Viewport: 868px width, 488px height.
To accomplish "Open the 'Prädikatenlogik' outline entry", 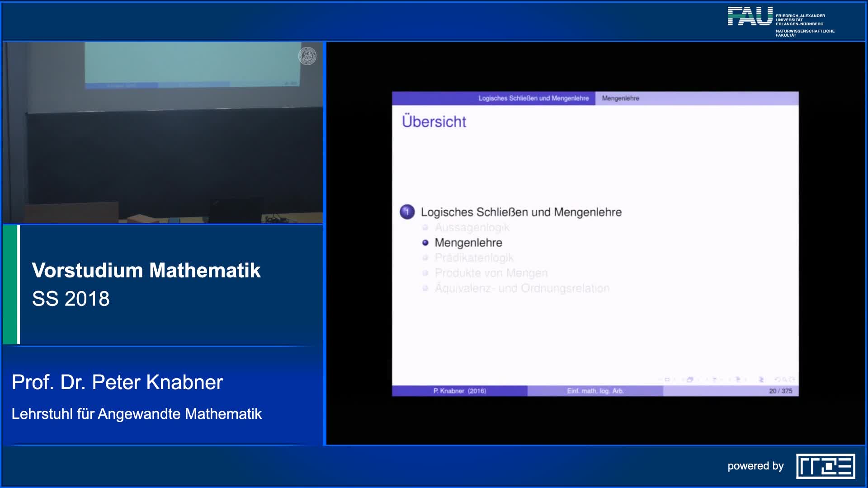I will 474,258.
